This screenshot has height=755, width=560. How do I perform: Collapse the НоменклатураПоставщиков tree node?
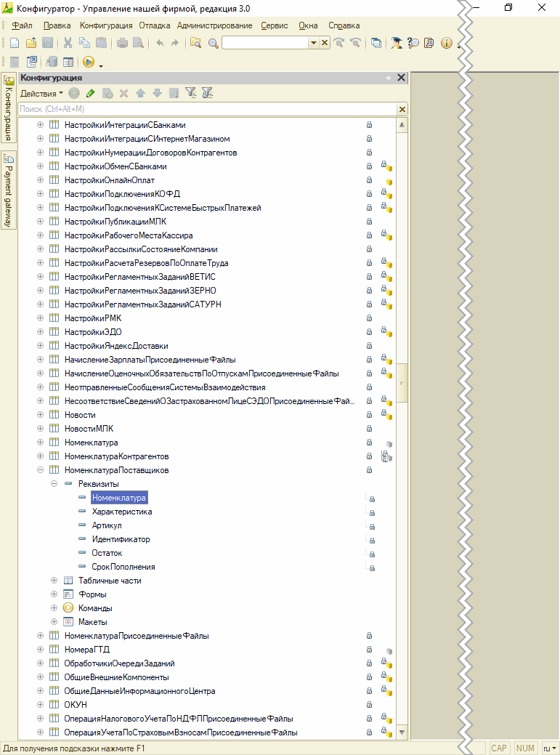(x=41, y=470)
